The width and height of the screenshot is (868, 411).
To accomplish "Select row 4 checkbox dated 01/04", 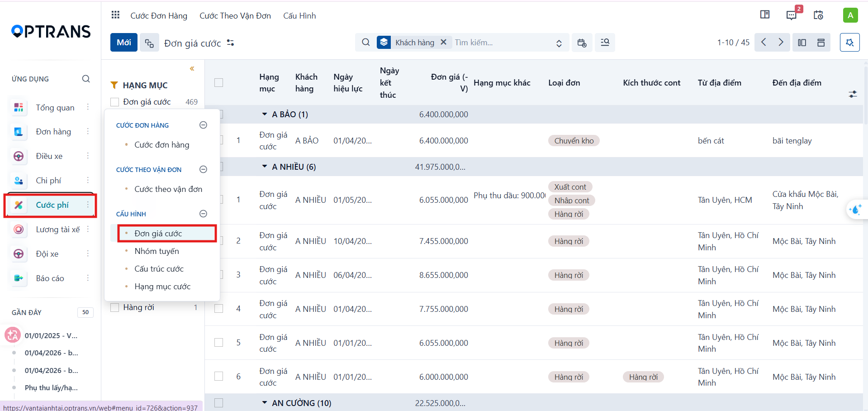I will [x=219, y=309].
